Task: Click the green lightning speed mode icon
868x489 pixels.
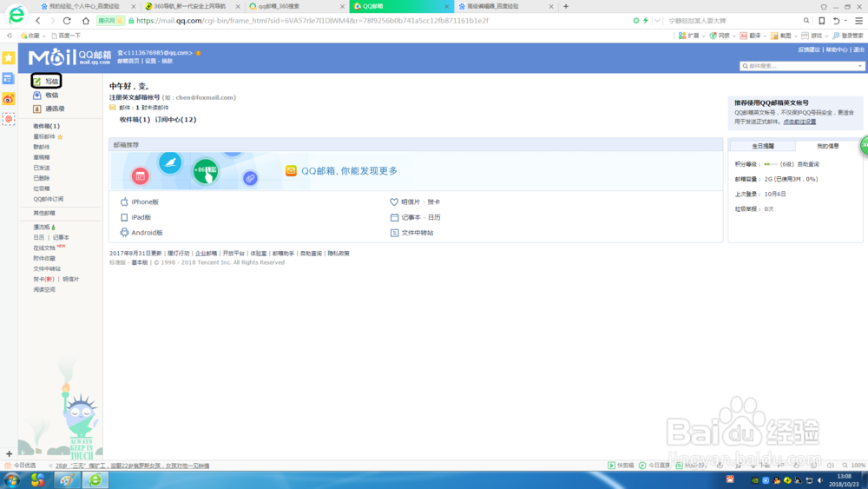Action: [x=646, y=21]
